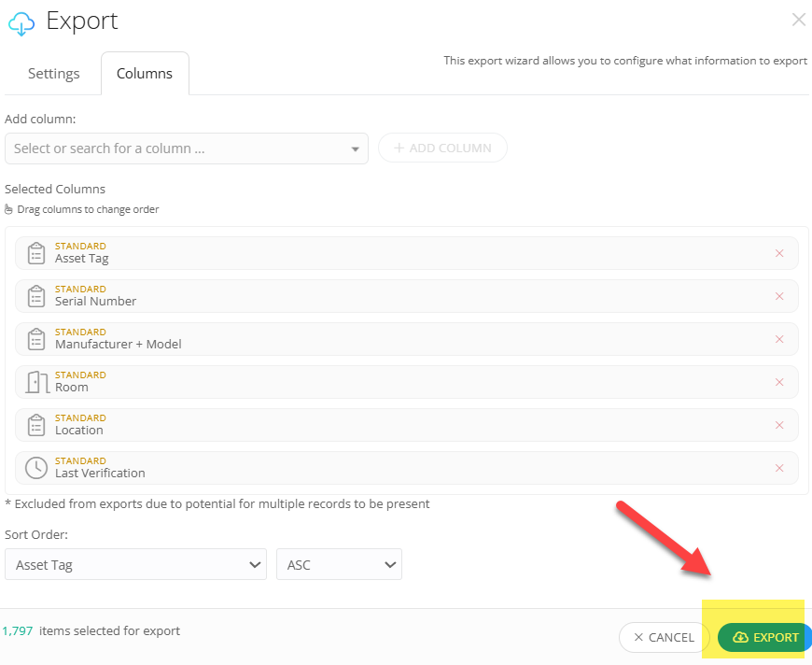Switch to the Settings tab
This screenshot has height=665, width=812.
(53, 73)
